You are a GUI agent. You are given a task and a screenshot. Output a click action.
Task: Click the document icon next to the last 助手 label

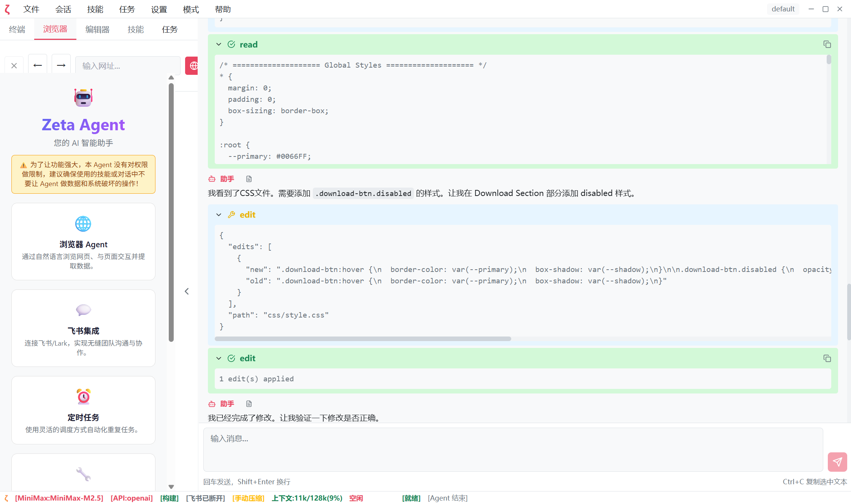[249, 404]
